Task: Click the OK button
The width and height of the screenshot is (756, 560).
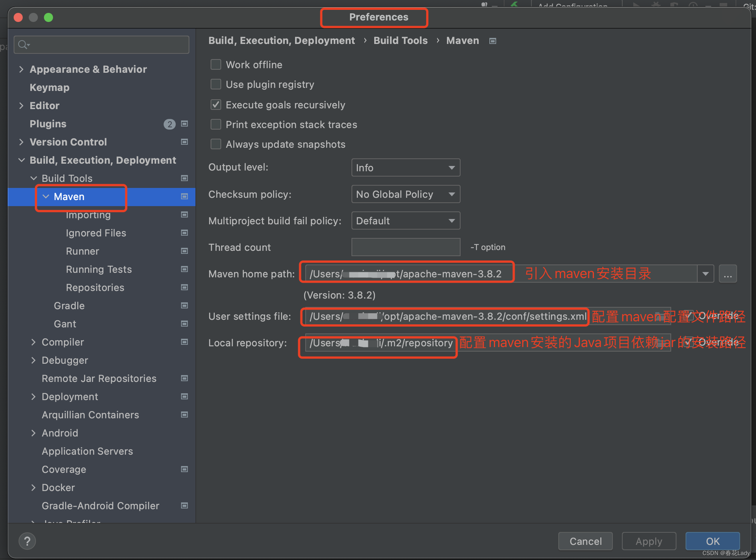Action: (712, 541)
